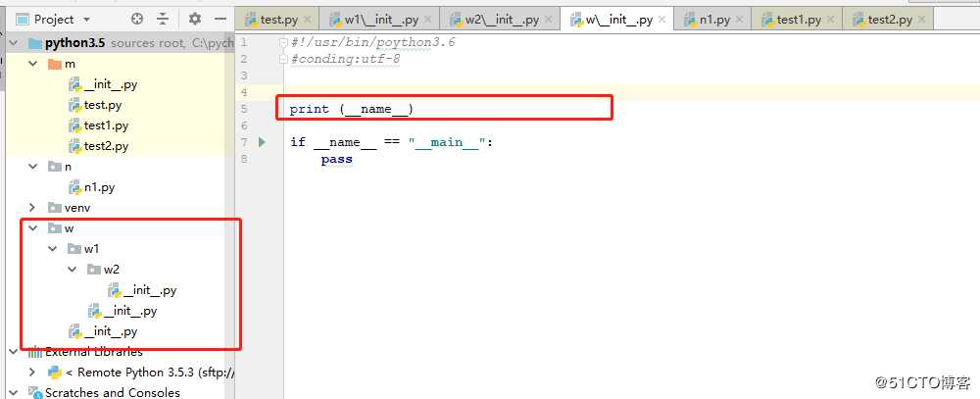Click the locate/scroll-from-source target icon
The width and height of the screenshot is (980, 399).
pos(137,20)
